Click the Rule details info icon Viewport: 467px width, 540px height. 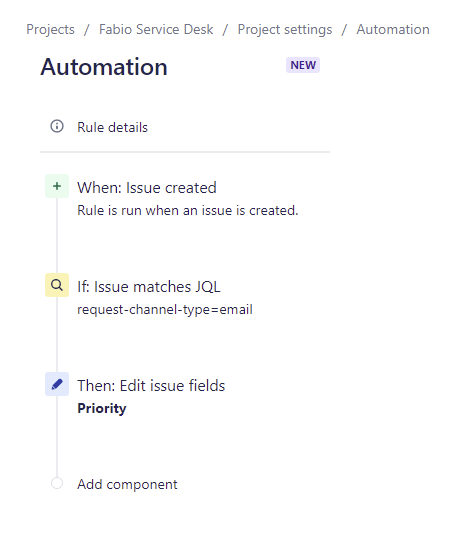57,126
